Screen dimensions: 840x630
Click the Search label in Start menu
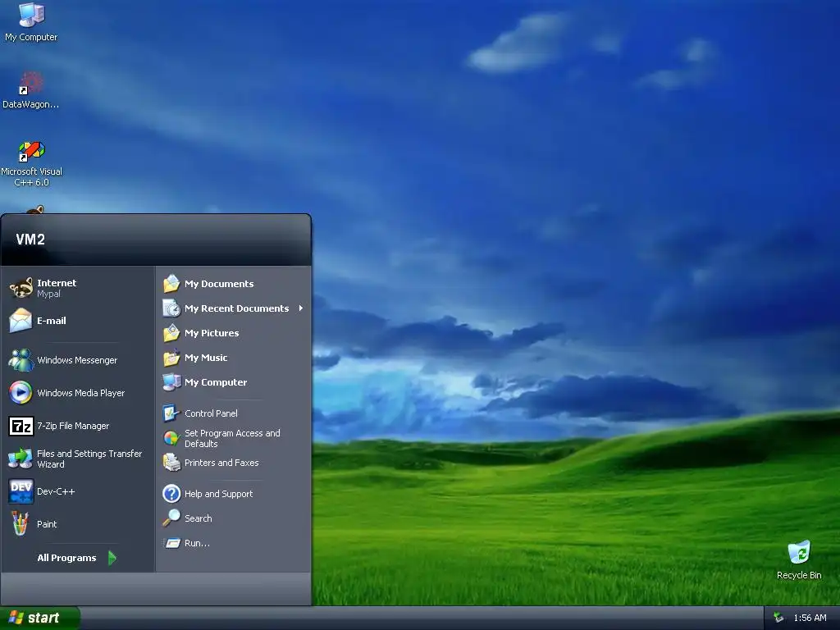point(199,518)
